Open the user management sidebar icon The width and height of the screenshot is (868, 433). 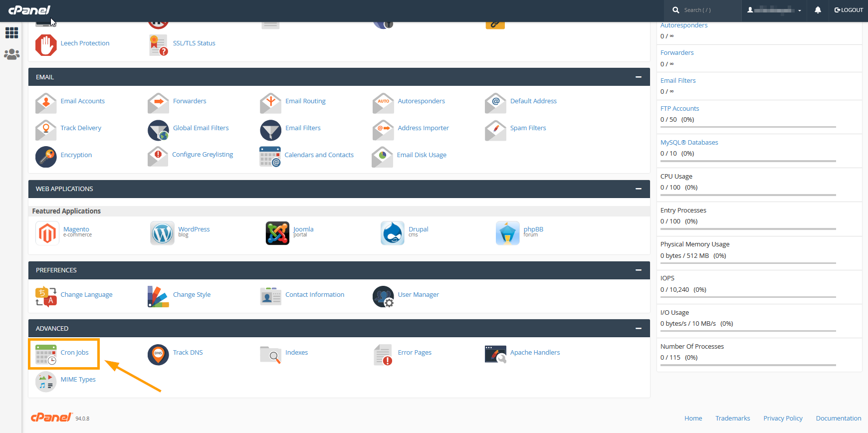click(11, 54)
